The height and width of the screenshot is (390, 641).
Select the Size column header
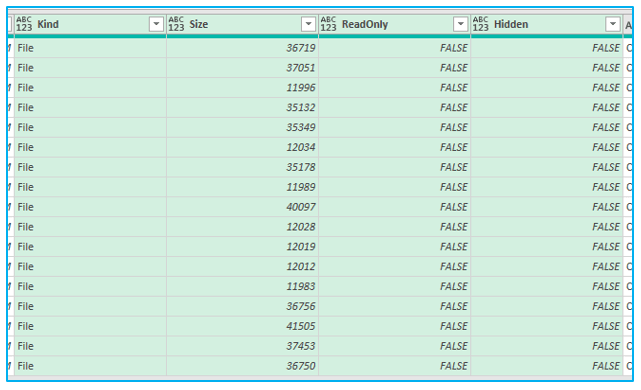click(x=242, y=25)
